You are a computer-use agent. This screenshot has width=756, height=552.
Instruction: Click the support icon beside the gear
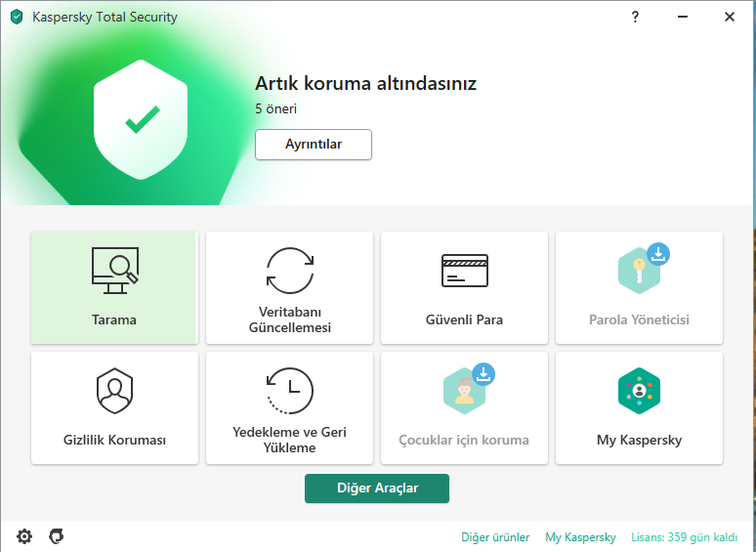coord(56,536)
